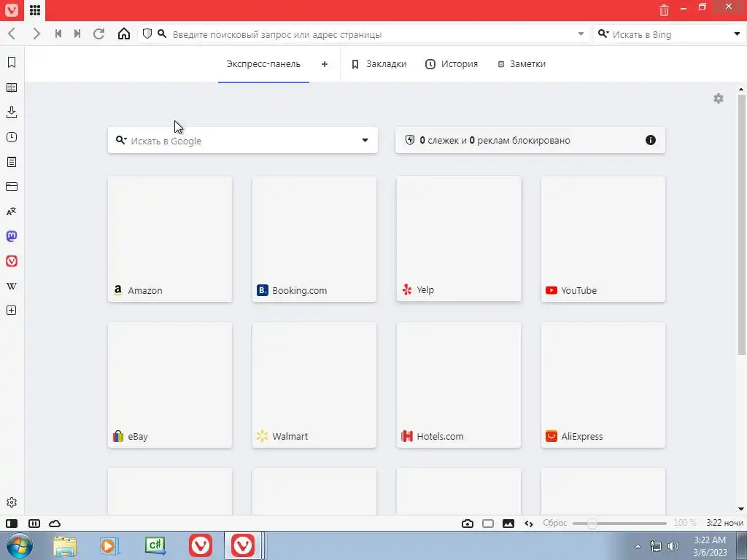Go back one page

[x=12, y=34]
